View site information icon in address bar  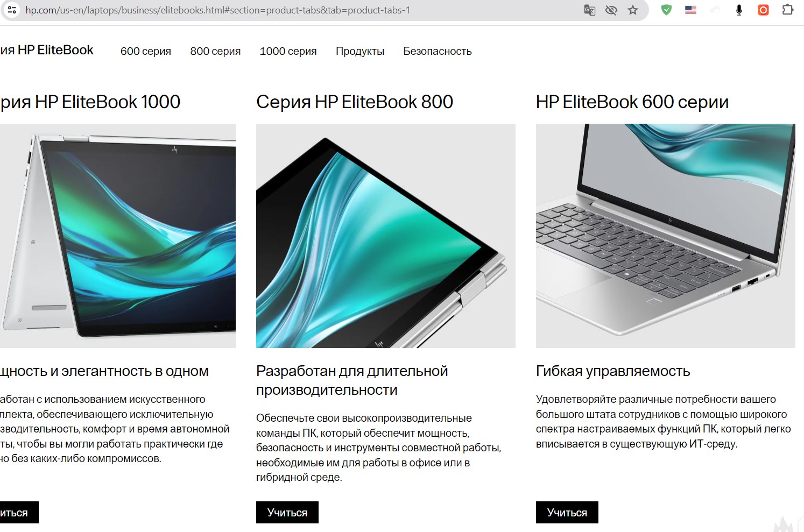pyautogui.click(x=12, y=10)
